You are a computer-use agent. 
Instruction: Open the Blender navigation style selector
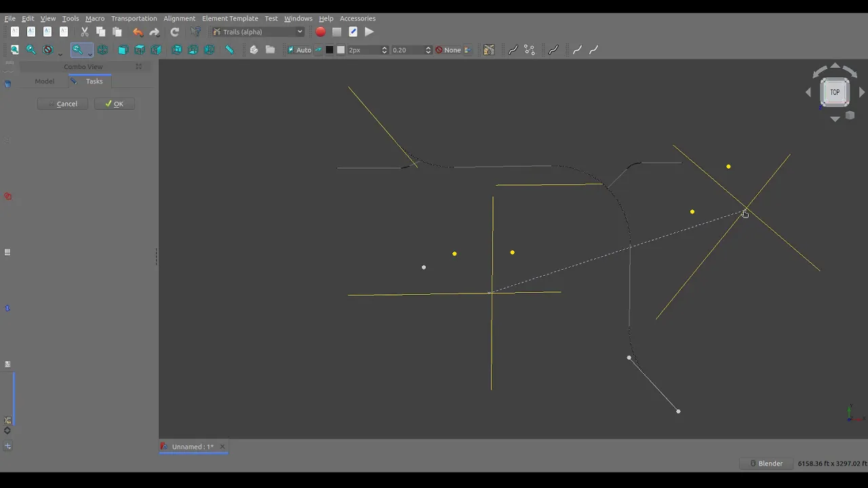(766, 464)
